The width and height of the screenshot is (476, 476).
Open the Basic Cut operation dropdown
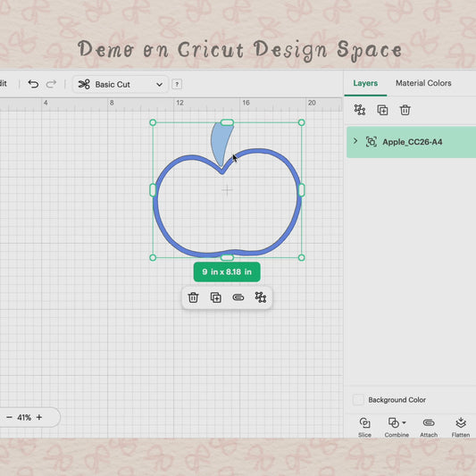[121, 84]
